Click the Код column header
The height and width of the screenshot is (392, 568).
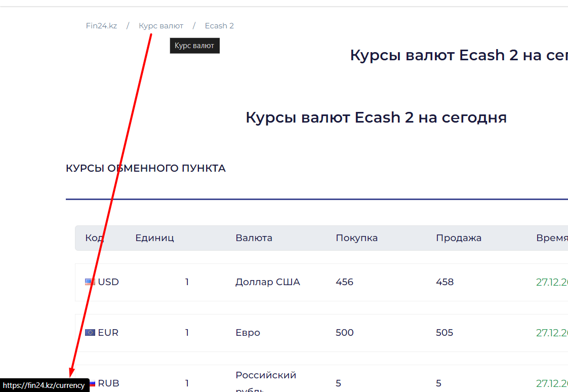95,238
